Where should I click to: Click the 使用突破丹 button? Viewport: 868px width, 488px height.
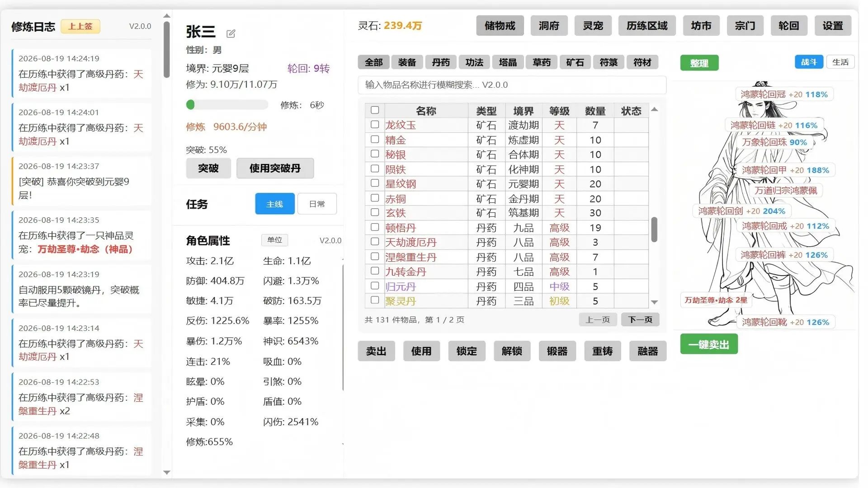coord(275,168)
